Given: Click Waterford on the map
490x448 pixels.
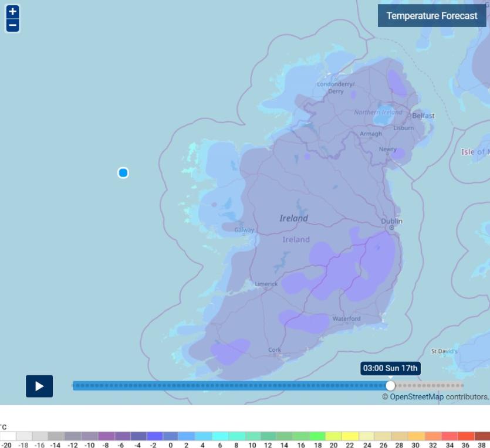Looking at the screenshot, I should [346, 318].
